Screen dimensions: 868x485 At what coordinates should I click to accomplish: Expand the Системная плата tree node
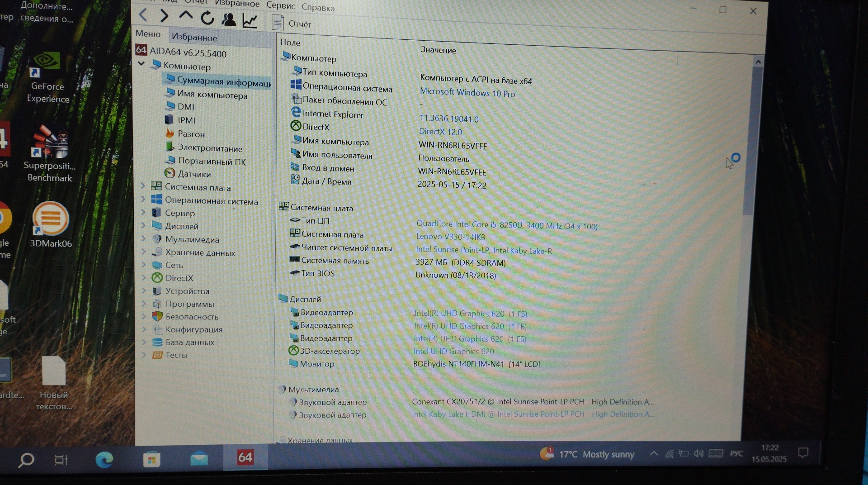click(143, 185)
